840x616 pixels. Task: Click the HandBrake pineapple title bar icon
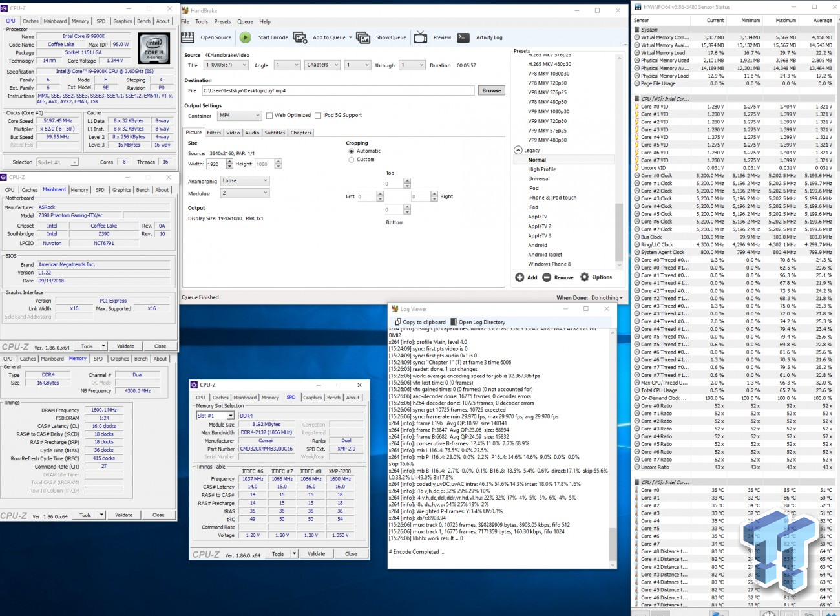tap(185, 10)
